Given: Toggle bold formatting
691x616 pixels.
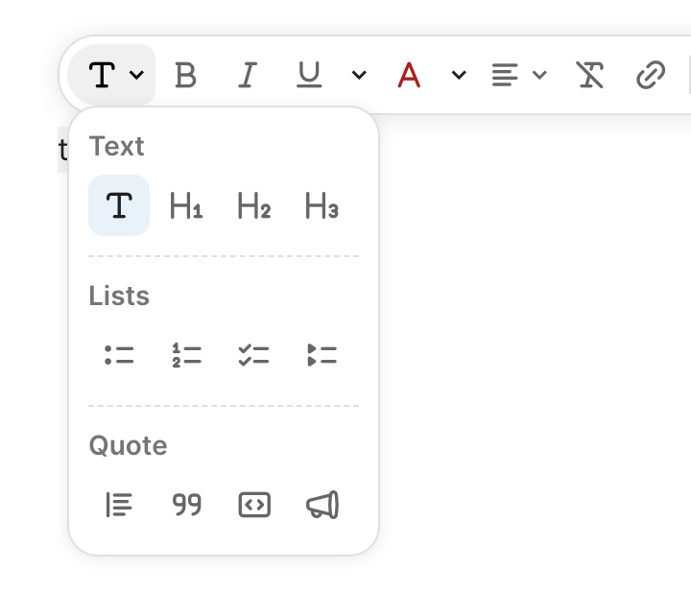Looking at the screenshot, I should pyautogui.click(x=185, y=75).
